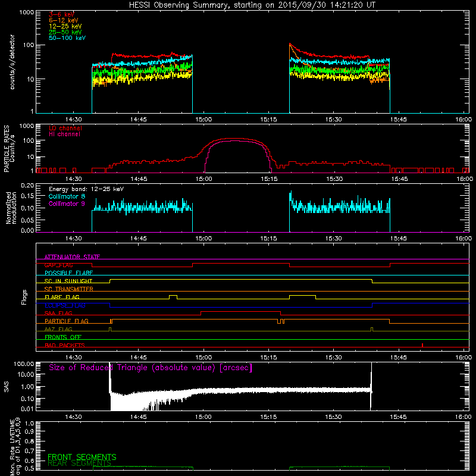
Task: Select the orange 6-12 keV legend label
Action: click(x=64, y=20)
